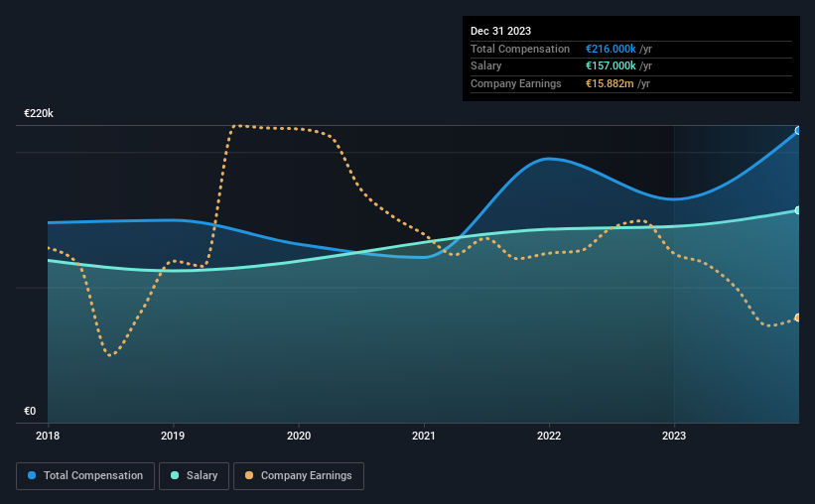Click the teal Salary legend dot
The width and height of the screenshot is (815, 504).
(175, 475)
